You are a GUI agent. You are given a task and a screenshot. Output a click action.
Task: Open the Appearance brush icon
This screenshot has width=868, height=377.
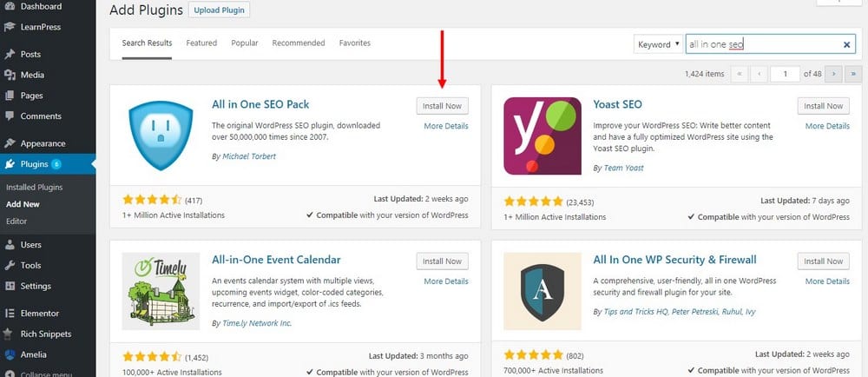[x=10, y=143]
